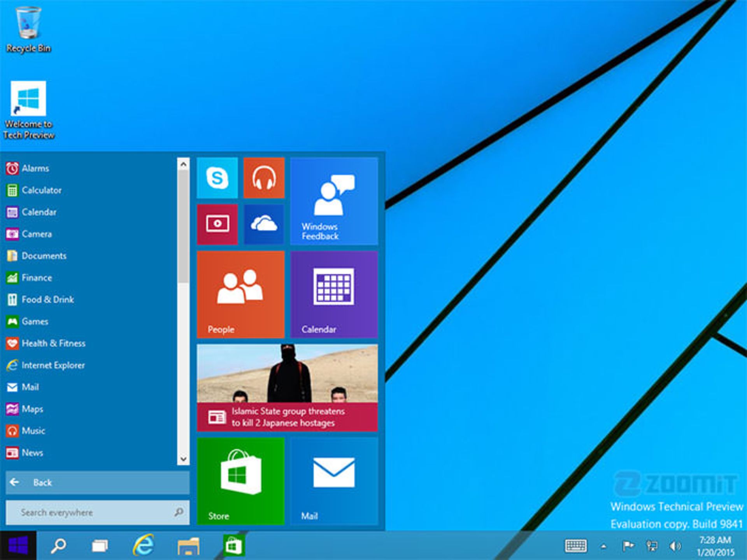747x560 pixels.
Task: Open the network tray icon
Action: pyautogui.click(x=652, y=546)
